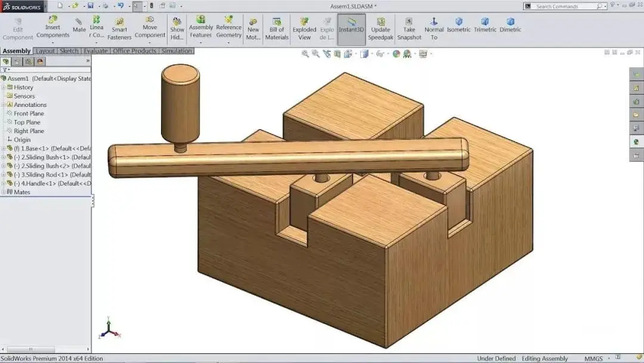Click Take Snapshot icon
The height and width of the screenshot is (363, 644).
click(x=409, y=29)
